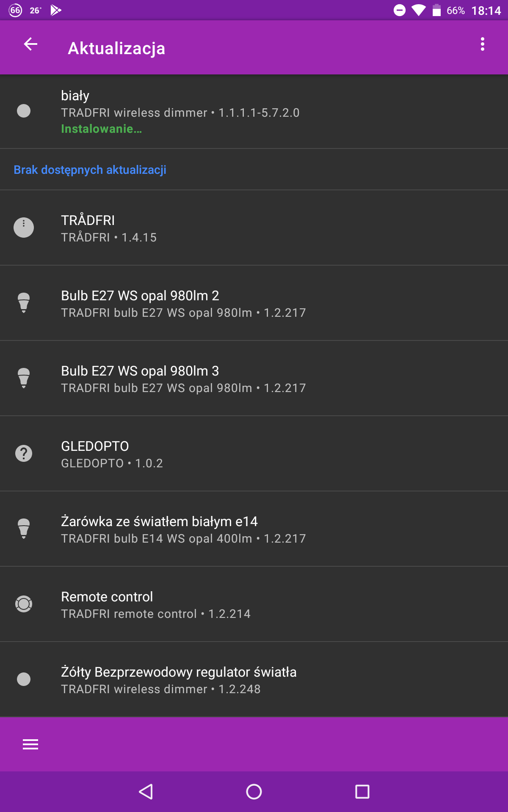
Task: Tap bulb icon for Żarówka e14
Action: click(x=24, y=529)
